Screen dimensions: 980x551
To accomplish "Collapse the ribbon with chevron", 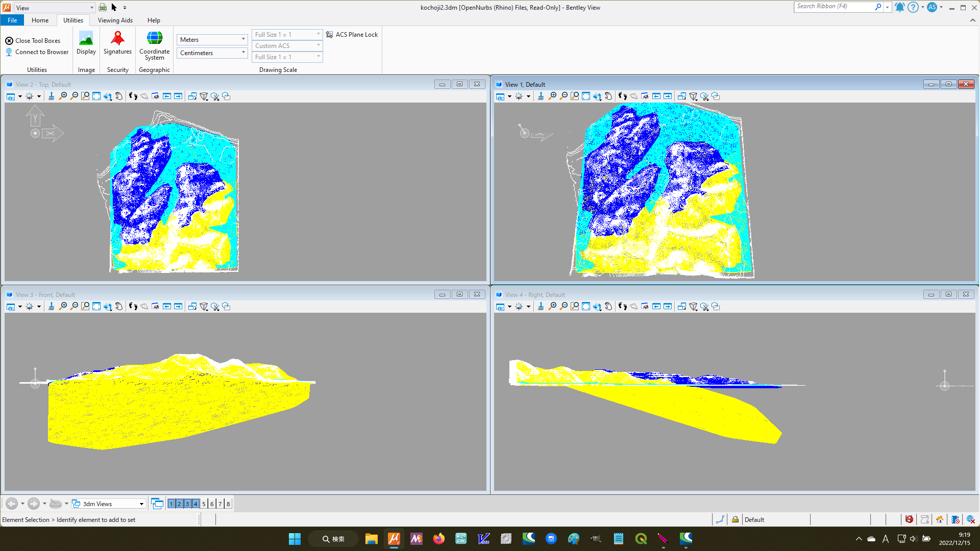I will coord(972,20).
